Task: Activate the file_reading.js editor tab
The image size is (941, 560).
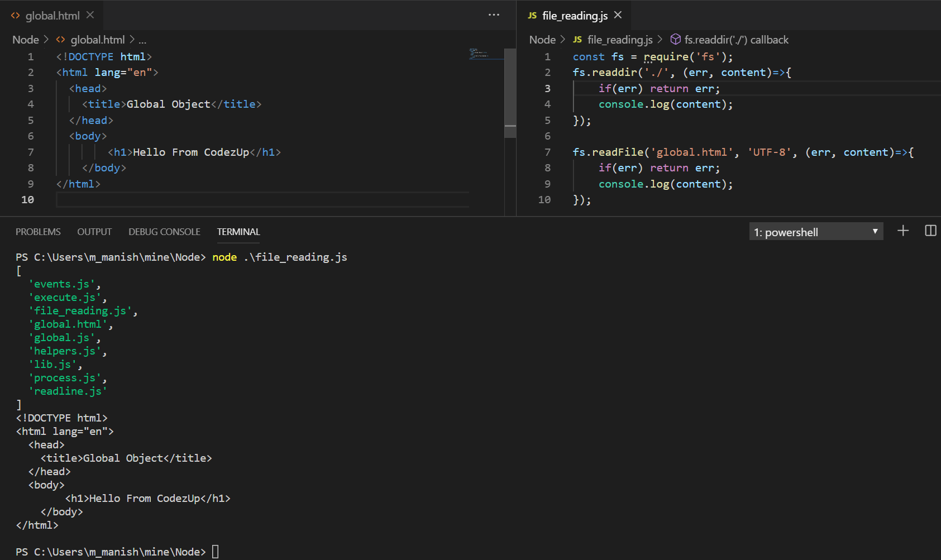Action: coord(574,15)
